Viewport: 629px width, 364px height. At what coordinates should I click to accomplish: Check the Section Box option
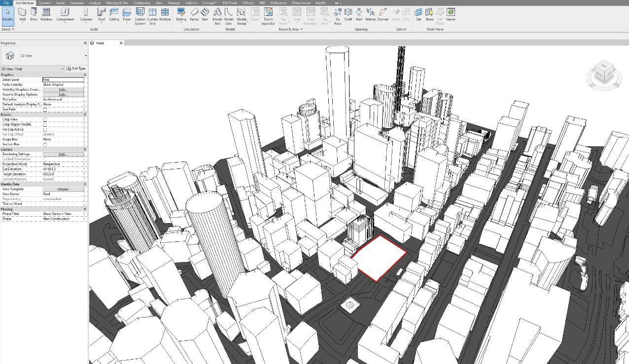pyautogui.click(x=45, y=144)
